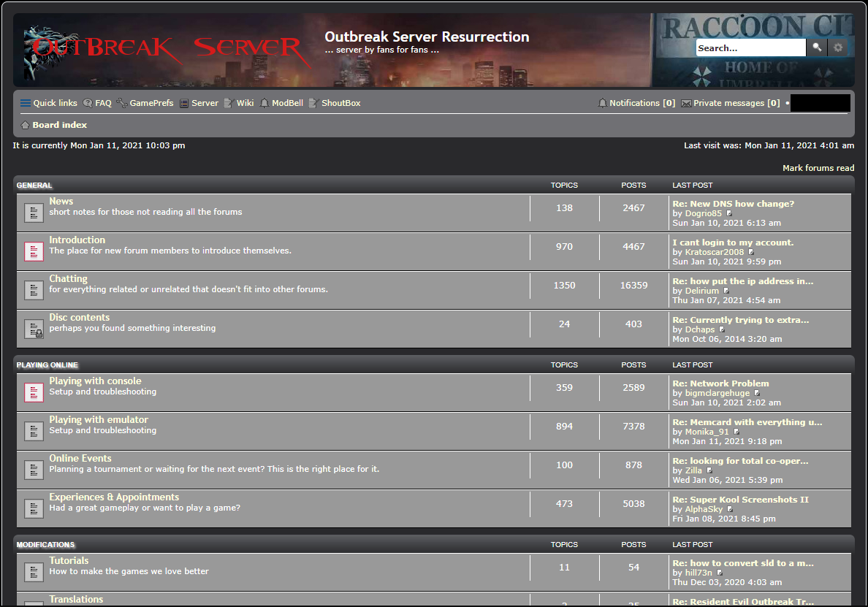Go to Board index link

coord(59,125)
